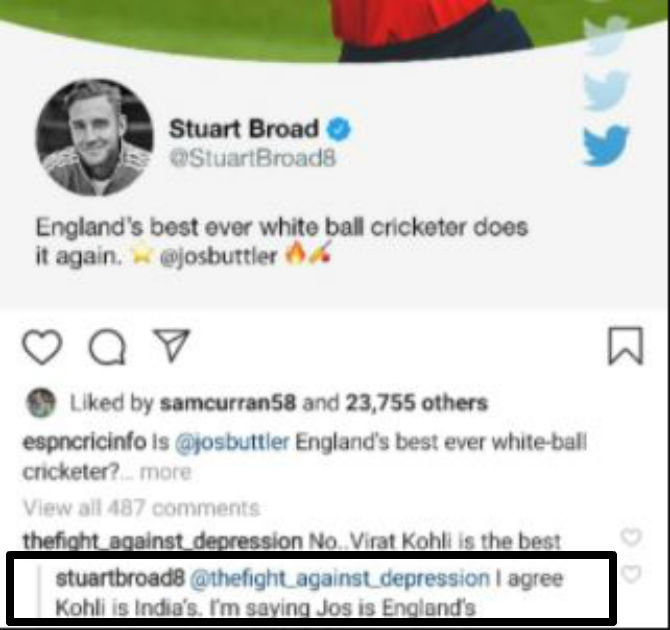Open 'View all 487 comments'

pyautogui.click(x=141, y=508)
